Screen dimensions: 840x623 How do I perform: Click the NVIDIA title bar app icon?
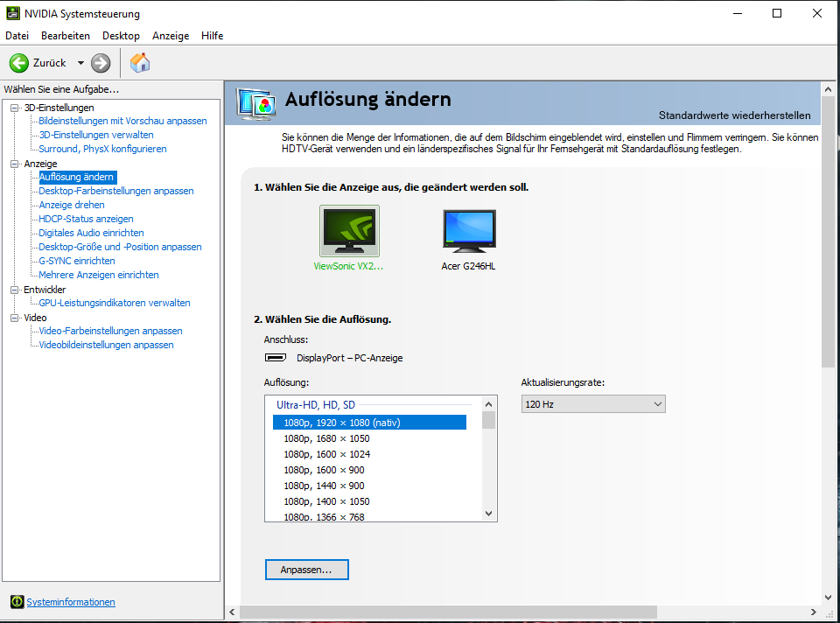(13, 13)
